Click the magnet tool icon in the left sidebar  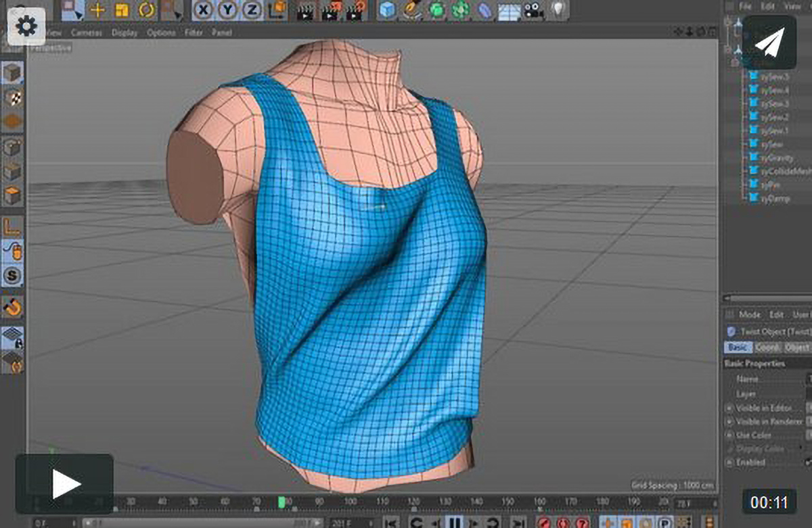[x=14, y=308]
